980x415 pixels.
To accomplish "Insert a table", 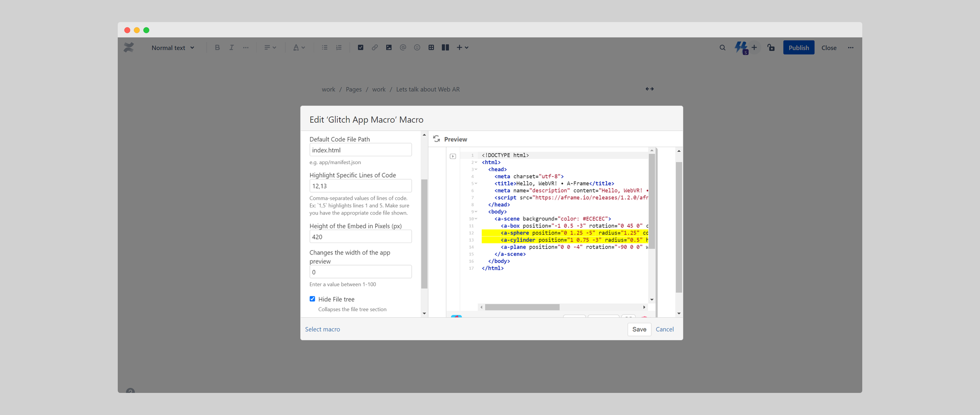I will [431, 47].
